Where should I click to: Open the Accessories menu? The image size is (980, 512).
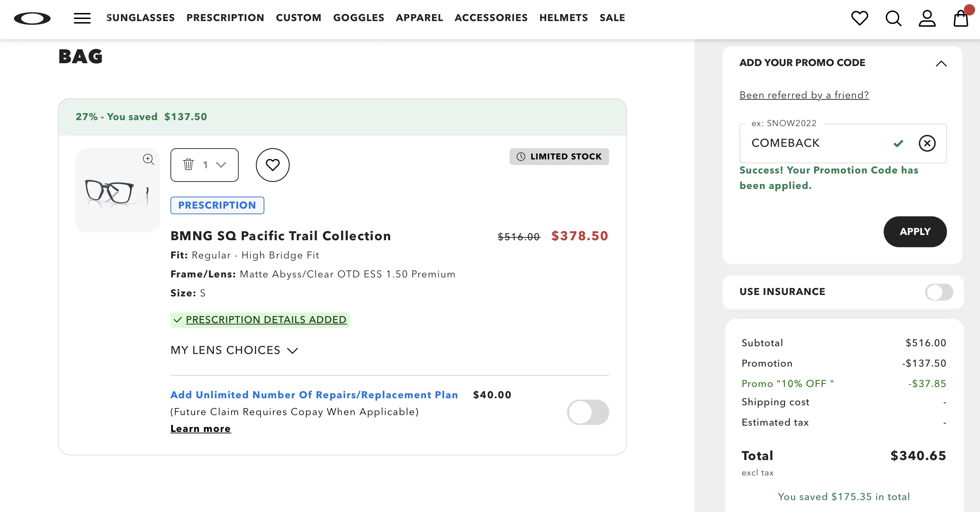(491, 18)
